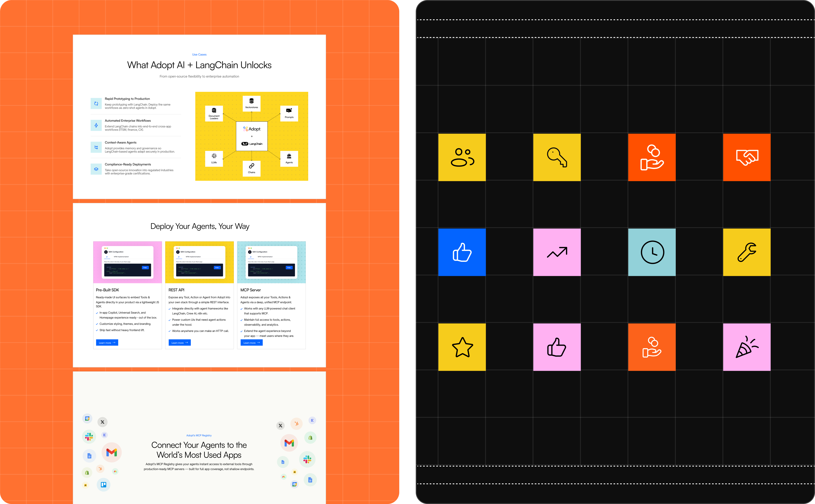Click Learn more under Pre-Built SDK
The image size is (815, 504).
coord(107,343)
